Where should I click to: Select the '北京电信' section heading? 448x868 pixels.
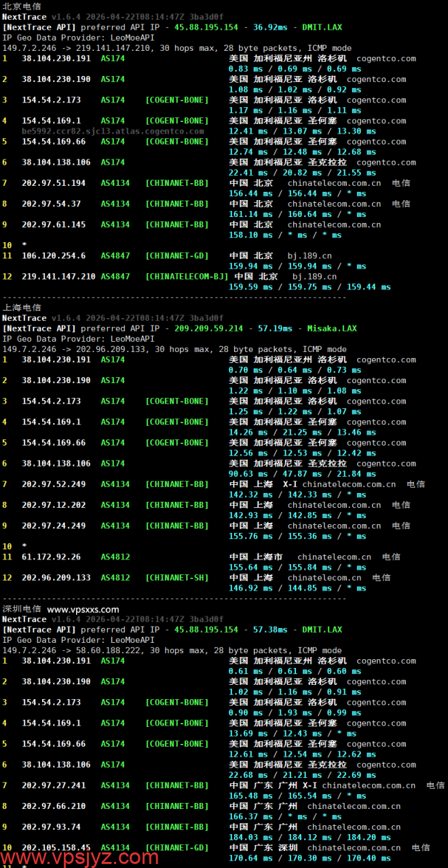pos(22,5)
